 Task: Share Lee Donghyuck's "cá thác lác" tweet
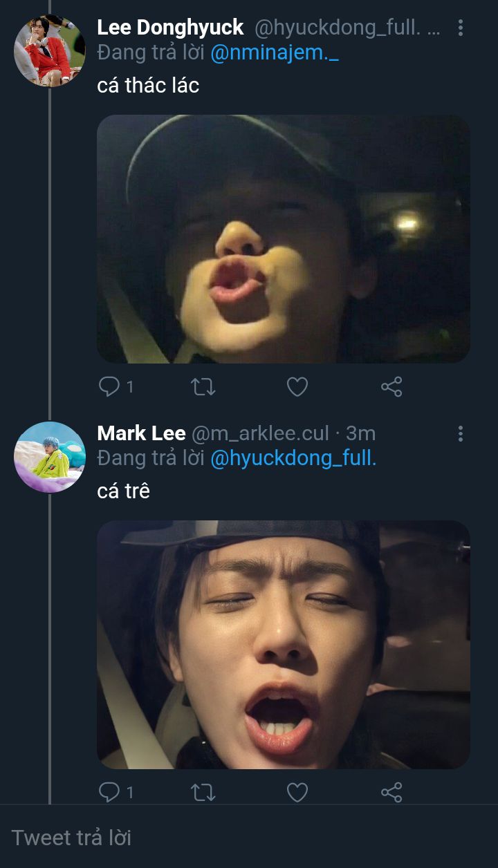pyautogui.click(x=391, y=386)
